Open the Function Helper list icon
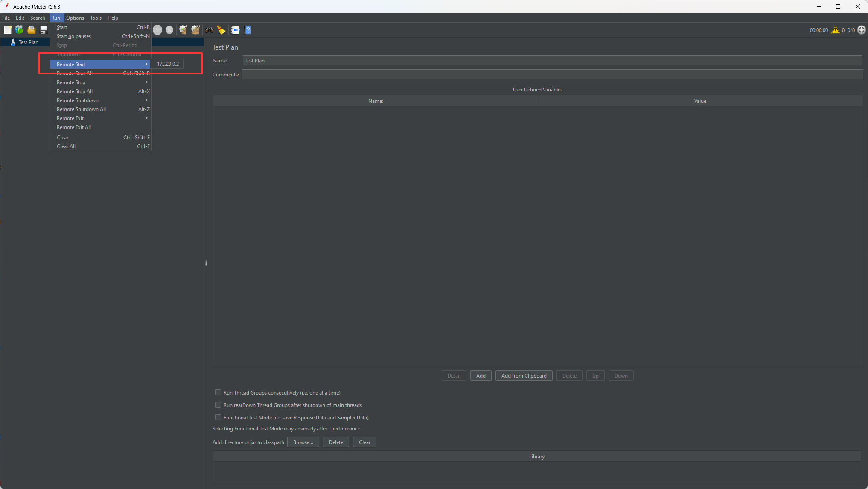 point(235,30)
